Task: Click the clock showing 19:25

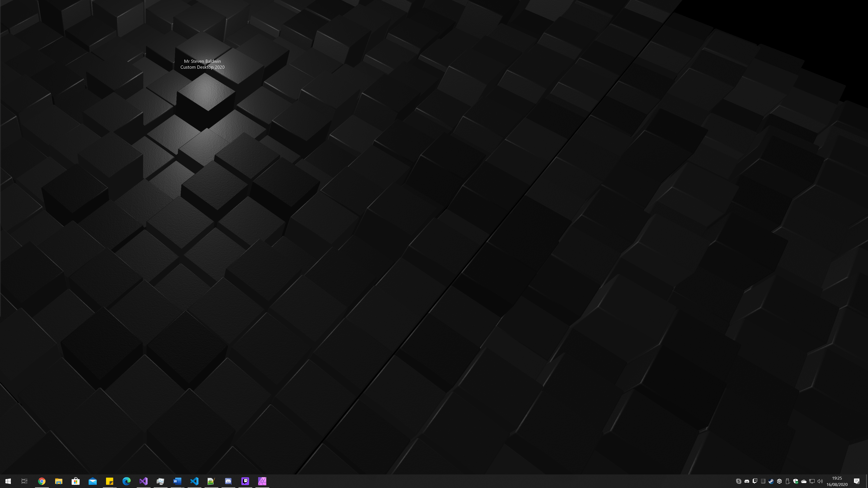Action: (x=837, y=481)
